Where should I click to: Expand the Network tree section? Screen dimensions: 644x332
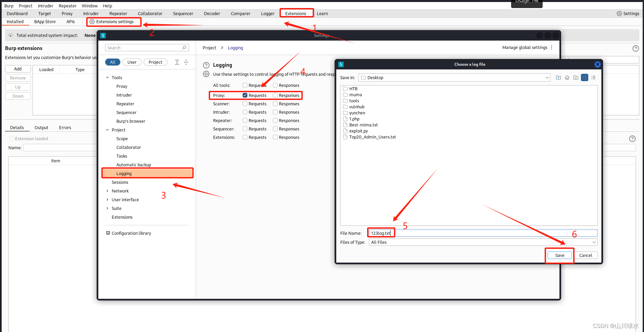click(x=107, y=191)
